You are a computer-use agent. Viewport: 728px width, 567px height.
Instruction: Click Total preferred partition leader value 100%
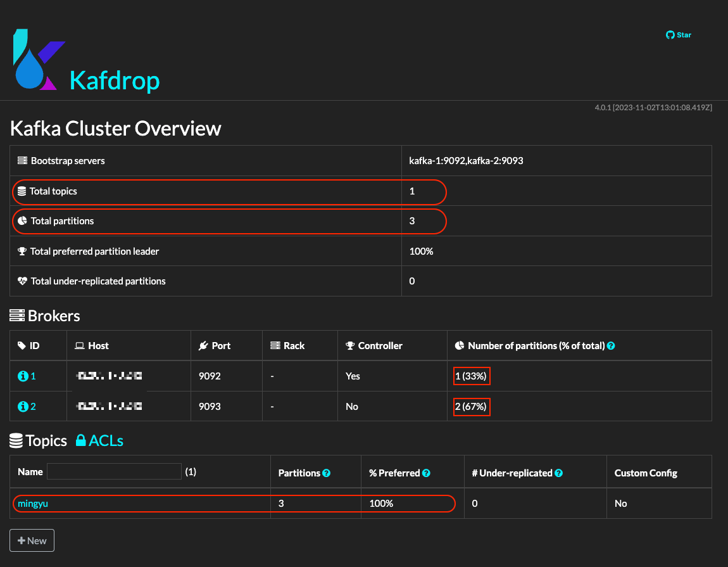pyautogui.click(x=421, y=251)
